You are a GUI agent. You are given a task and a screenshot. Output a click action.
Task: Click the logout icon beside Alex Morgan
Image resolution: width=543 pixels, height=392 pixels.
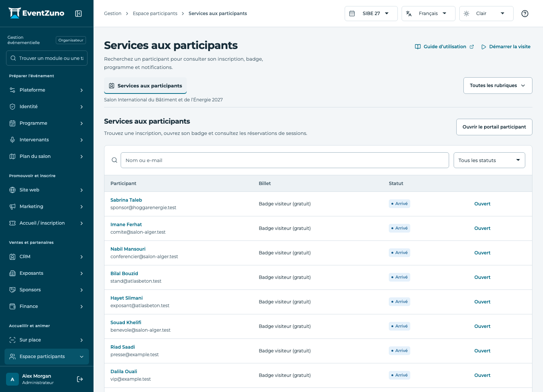click(x=80, y=379)
